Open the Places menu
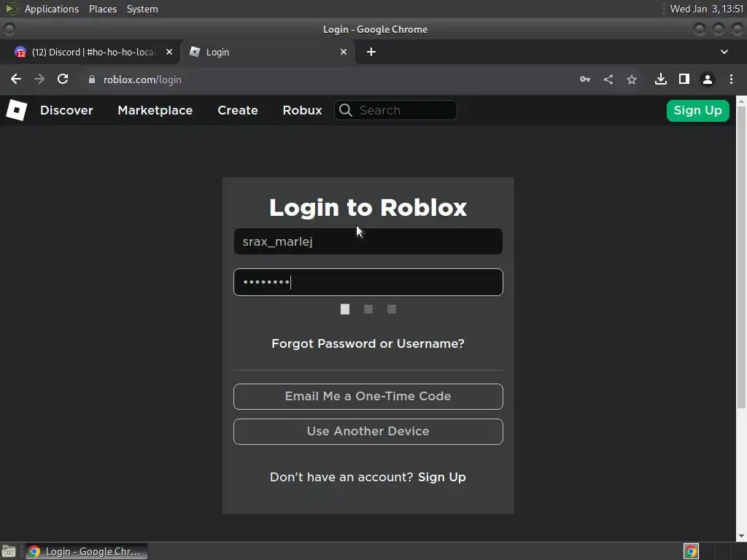The image size is (747, 560). (103, 9)
